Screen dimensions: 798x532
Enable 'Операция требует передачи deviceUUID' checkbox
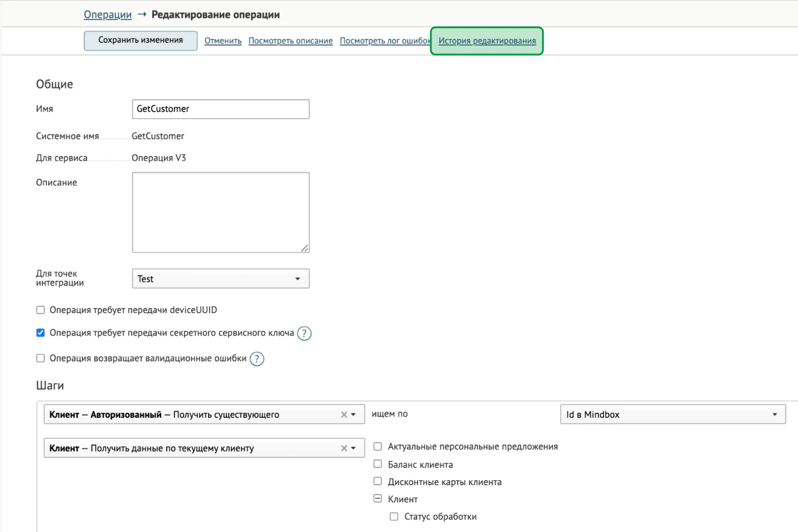pyautogui.click(x=40, y=310)
